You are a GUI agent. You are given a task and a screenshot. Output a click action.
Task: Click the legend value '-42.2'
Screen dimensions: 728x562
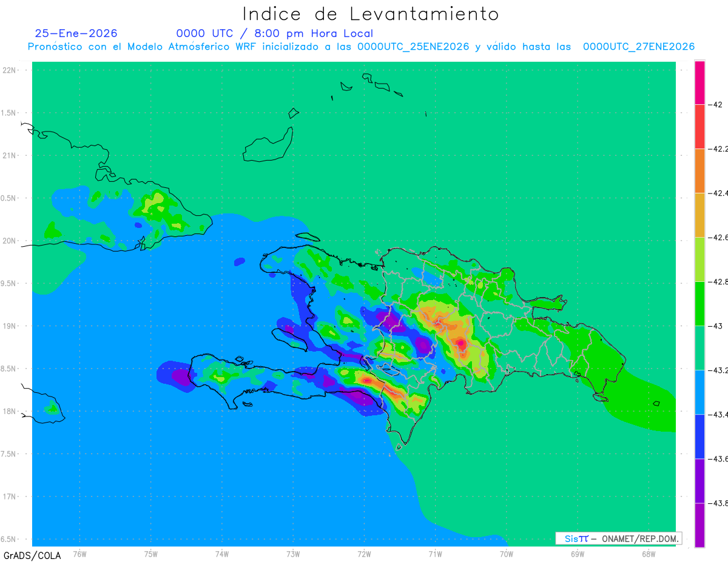pyautogui.click(x=719, y=149)
